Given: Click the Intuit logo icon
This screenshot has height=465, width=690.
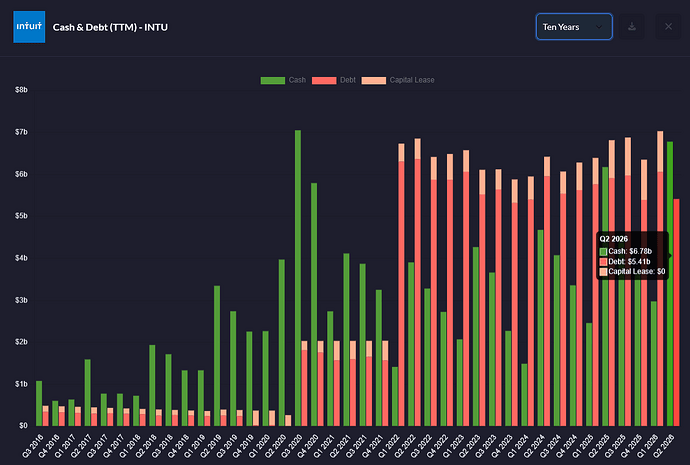Looking at the screenshot, I should 29,27.
